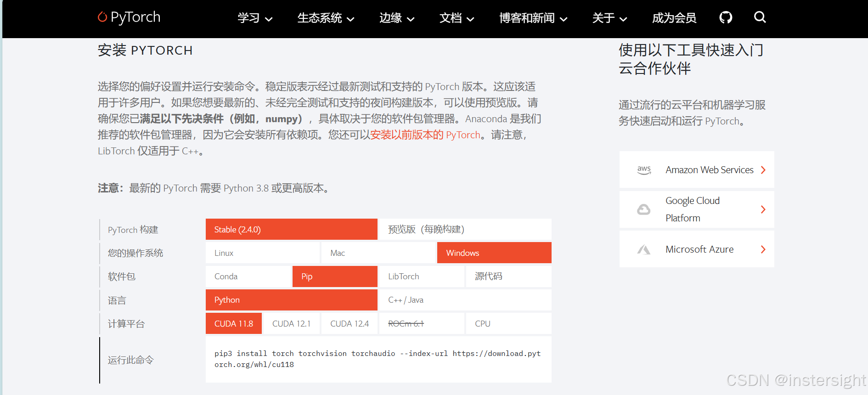The height and width of the screenshot is (395, 868).
Task: Open Google Cloud Platform partner card
Action: coord(697,209)
